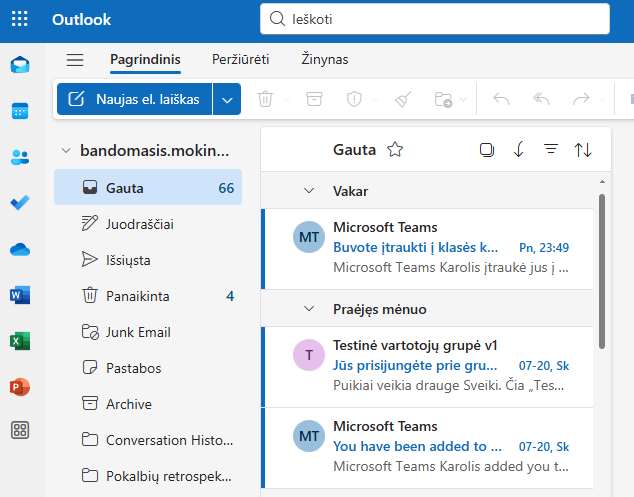Open the Junk Email folder

coord(148,332)
